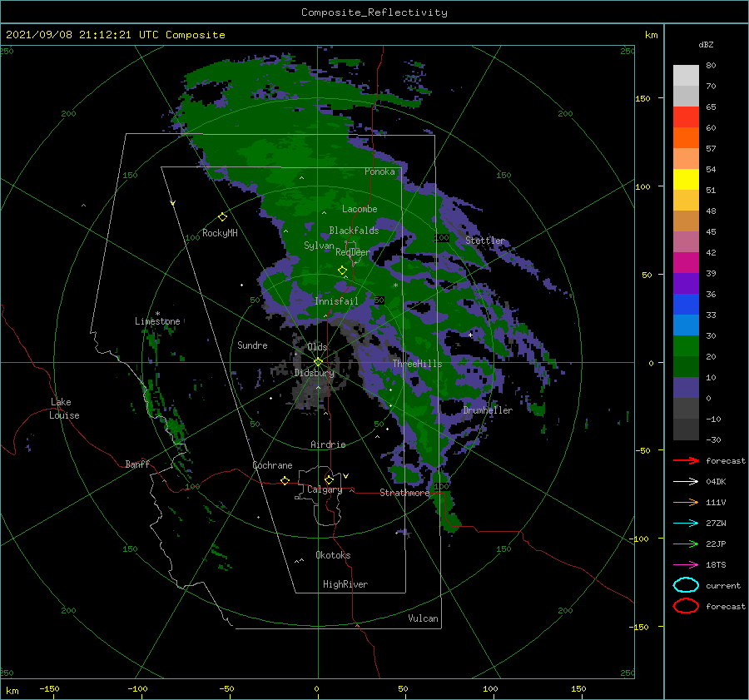Select the Didsbury label

coord(315,373)
